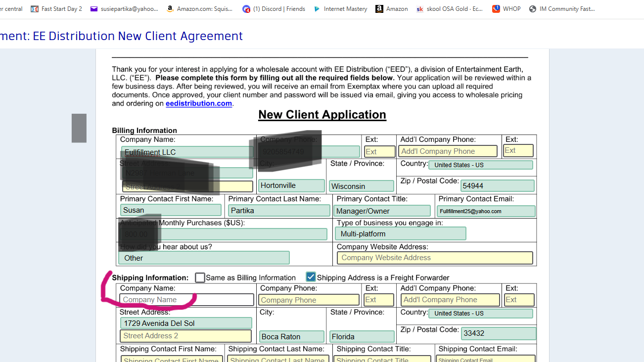Viewport: 644px width, 362px height.
Task: Click the shipping City field Boca Raton
Action: [x=292, y=336]
